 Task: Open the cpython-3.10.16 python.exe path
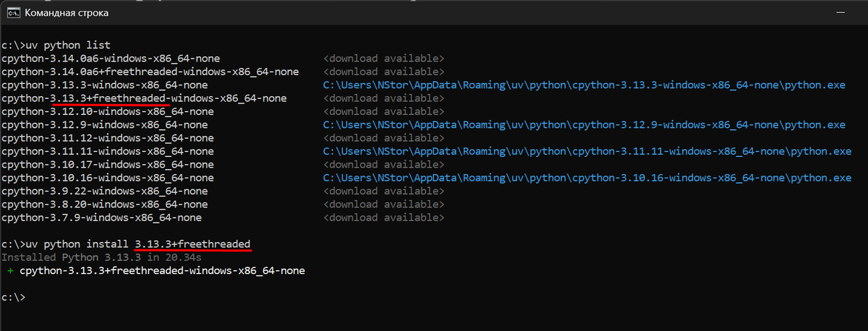587,178
